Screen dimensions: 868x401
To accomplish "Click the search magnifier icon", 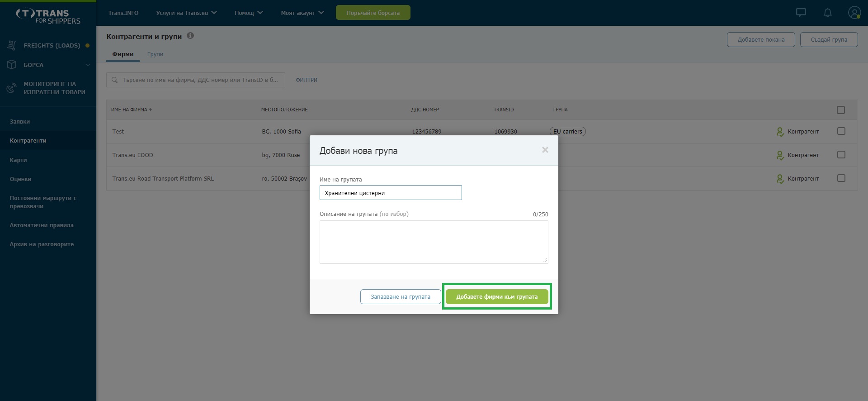I will pyautogui.click(x=114, y=80).
